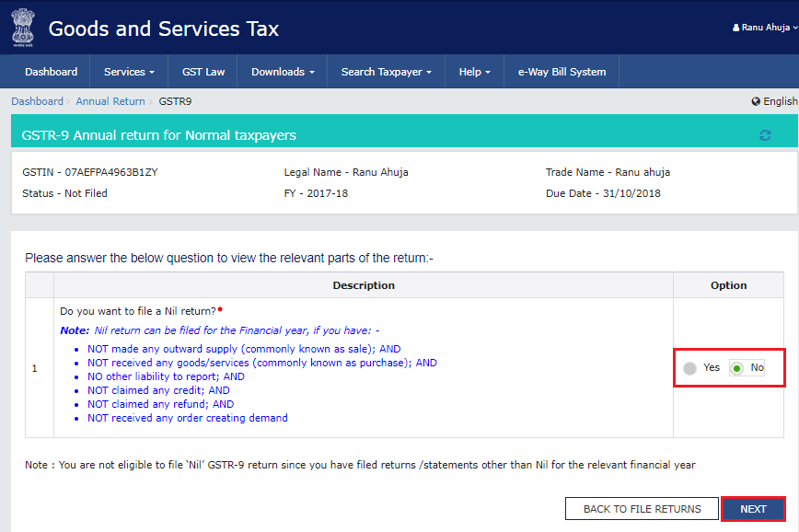Click the row number 1 cell

pyautogui.click(x=40, y=368)
